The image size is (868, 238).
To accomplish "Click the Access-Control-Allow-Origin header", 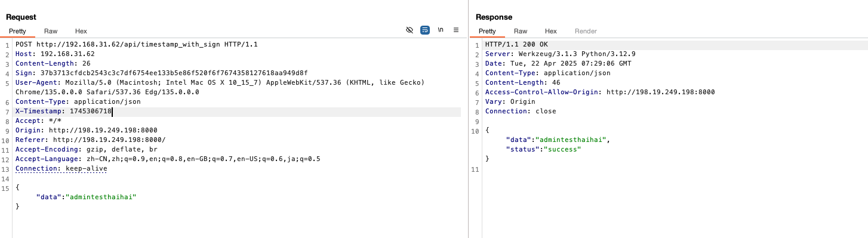I will pos(600,92).
